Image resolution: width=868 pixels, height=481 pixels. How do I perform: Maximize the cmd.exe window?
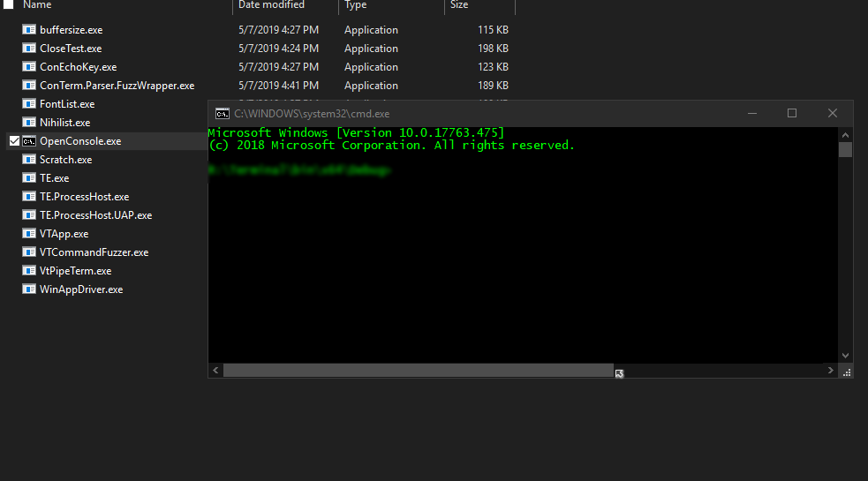pyautogui.click(x=792, y=114)
